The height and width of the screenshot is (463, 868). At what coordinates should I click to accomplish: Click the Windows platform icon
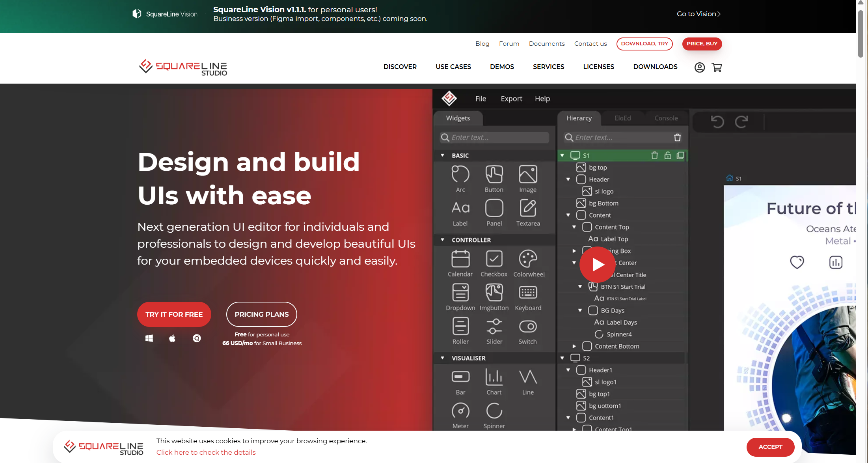[x=149, y=338]
